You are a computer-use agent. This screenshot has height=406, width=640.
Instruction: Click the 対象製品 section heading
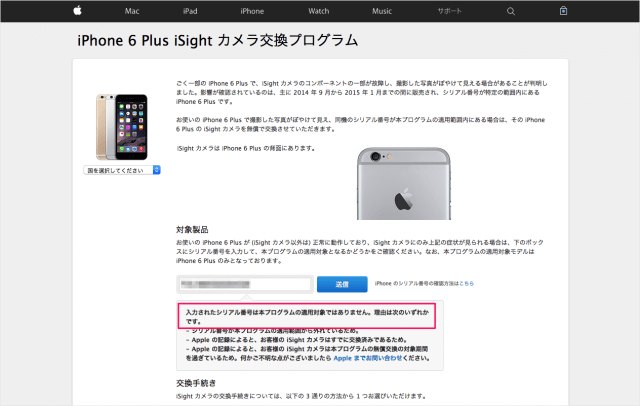(192, 230)
